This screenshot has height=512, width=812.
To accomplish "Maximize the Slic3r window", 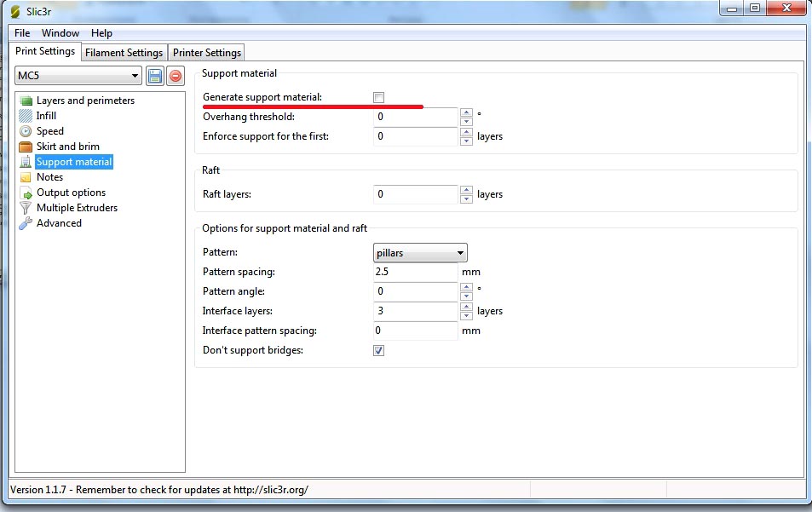I will click(755, 9).
